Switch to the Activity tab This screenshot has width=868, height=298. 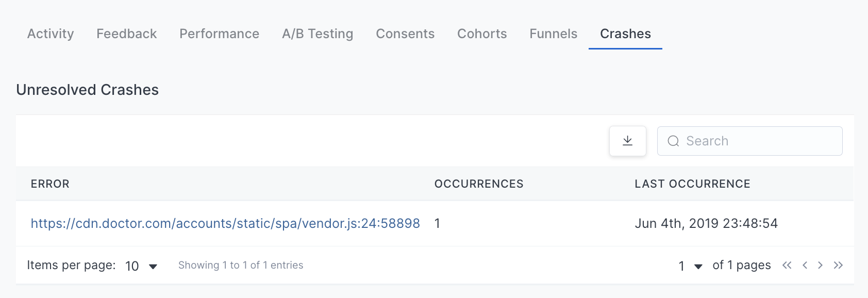point(51,34)
